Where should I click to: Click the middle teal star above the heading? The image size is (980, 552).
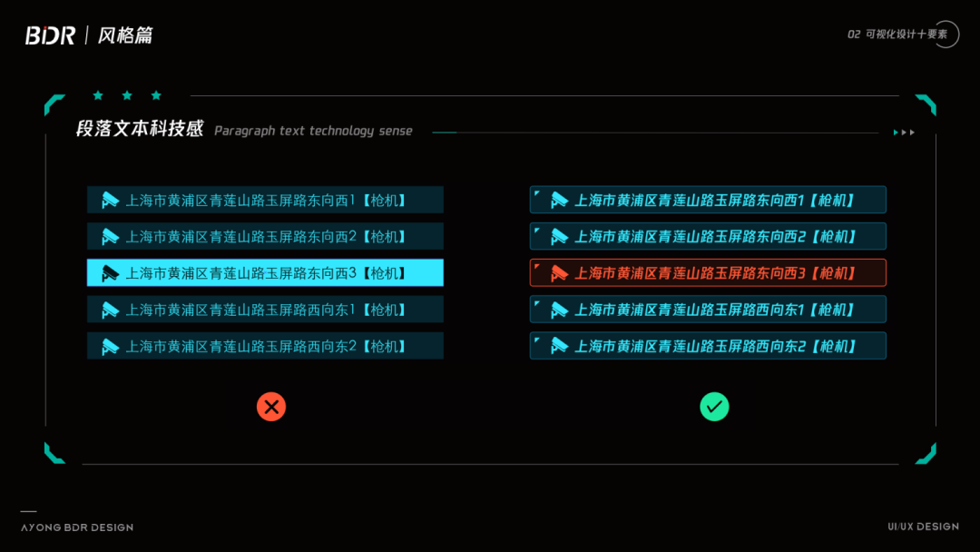click(127, 95)
